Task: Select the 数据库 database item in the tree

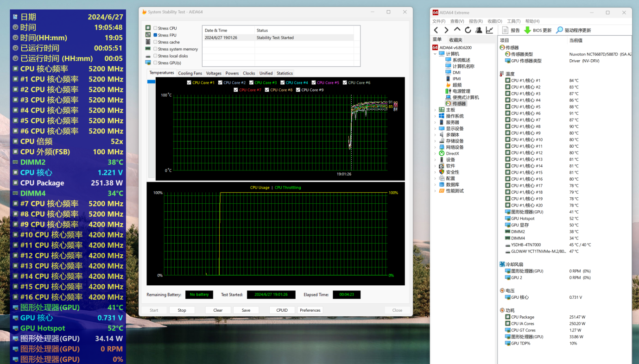Action: (x=449, y=184)
